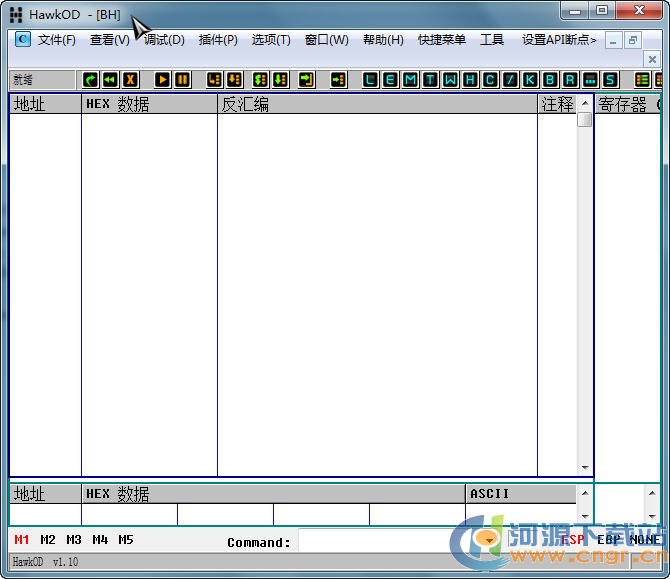The image size is (670, 579).
Task: Open the 文件(F) menu
Action: [56, 40]
